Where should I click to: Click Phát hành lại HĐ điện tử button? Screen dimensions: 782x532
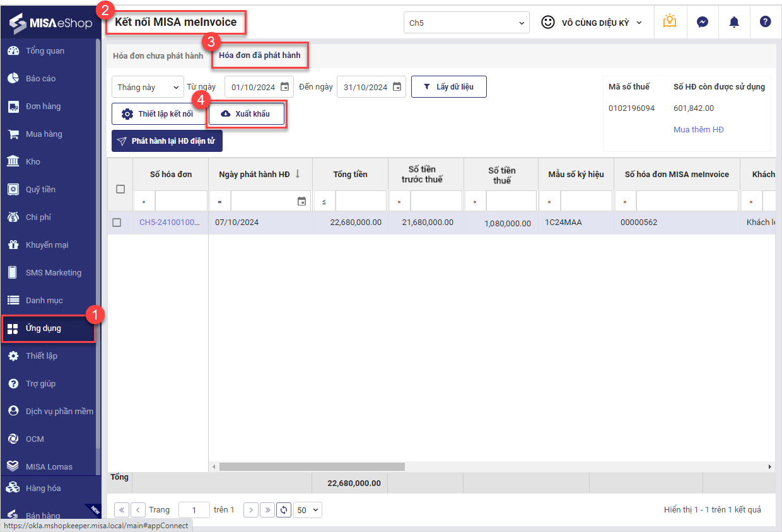[167, 141]
